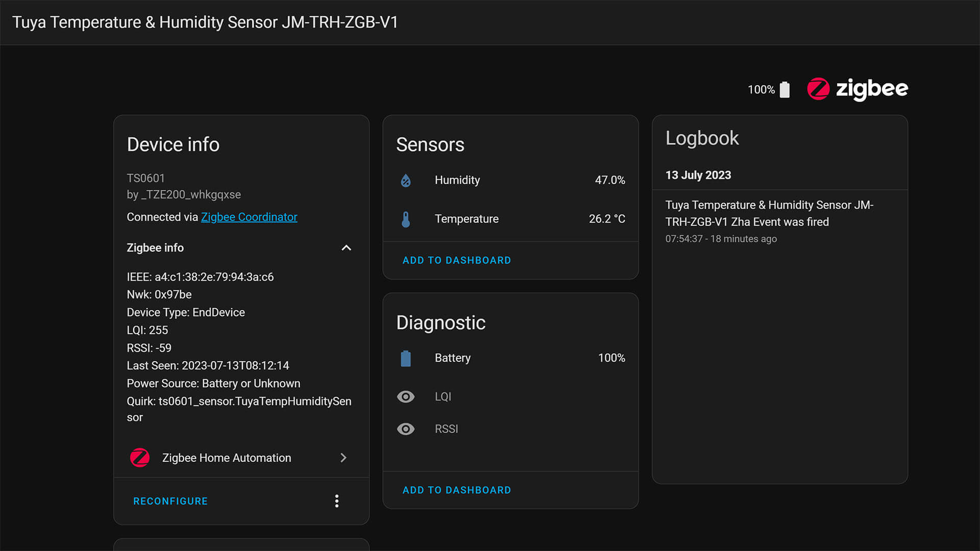Viewport: 980px width, 551px height.
Task: Click the battery icon beside 100% in header
Action: [785, 90]
